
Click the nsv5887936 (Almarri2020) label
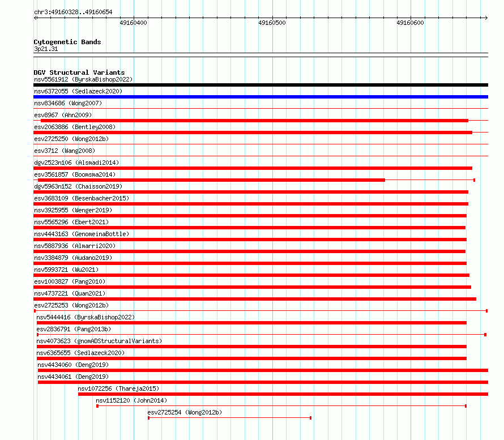click(x=75, y=246)
